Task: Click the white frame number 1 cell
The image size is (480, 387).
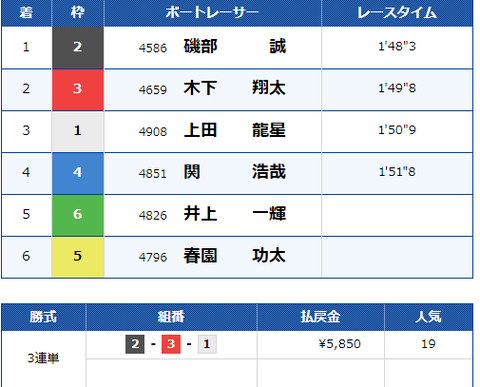Action: point(78,131)
